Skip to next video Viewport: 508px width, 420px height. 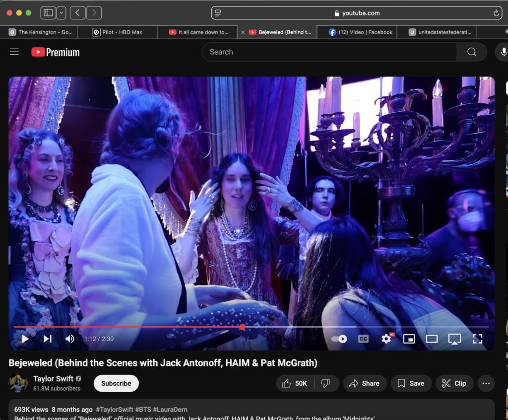48,339
